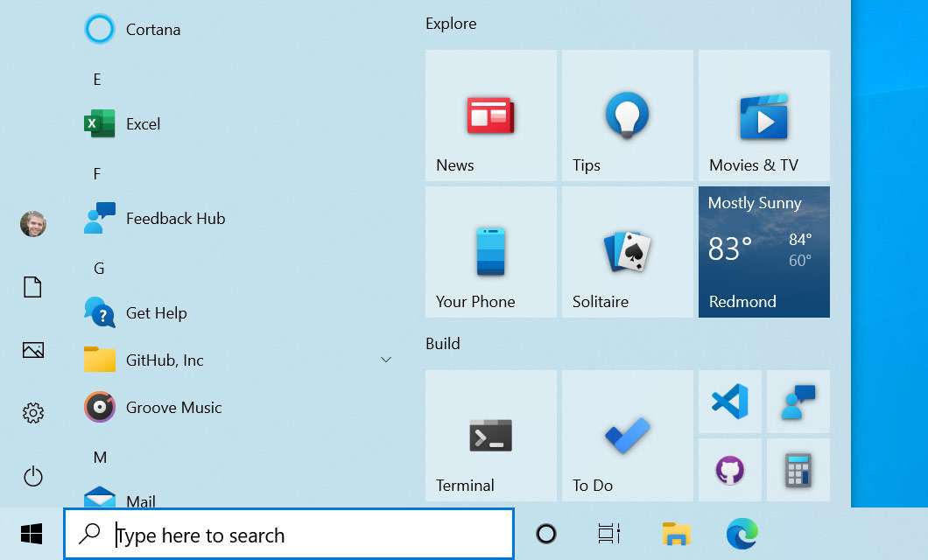Open the Calculator small tile
The height and width of the screenshot is (560, 928).
798,470
